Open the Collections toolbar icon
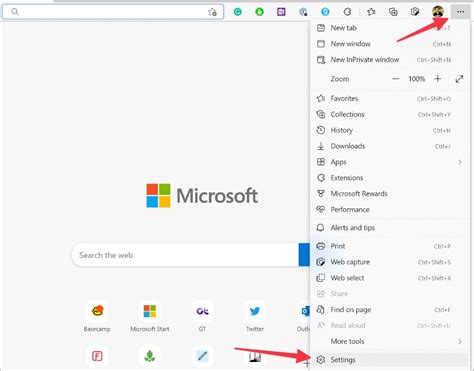 [x=393, y=12]
